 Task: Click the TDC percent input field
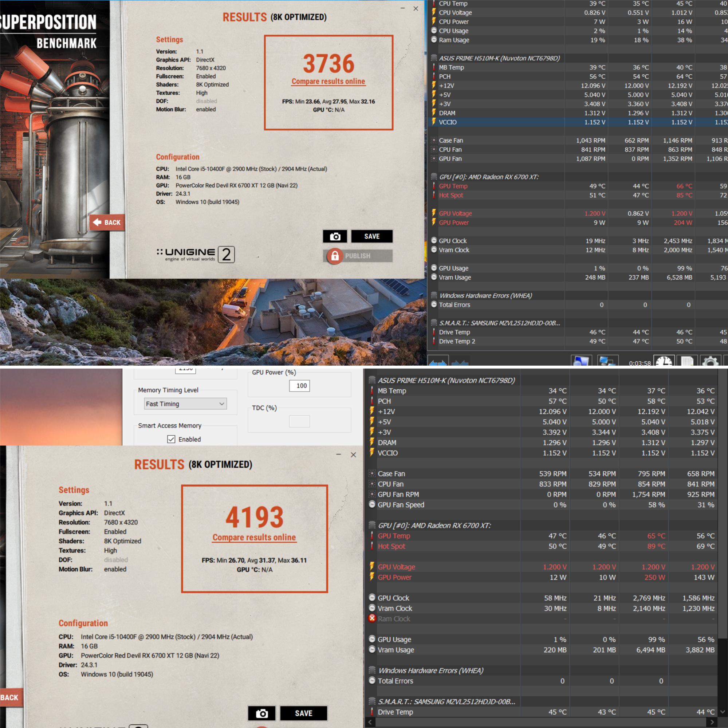[x=299, y=421]
